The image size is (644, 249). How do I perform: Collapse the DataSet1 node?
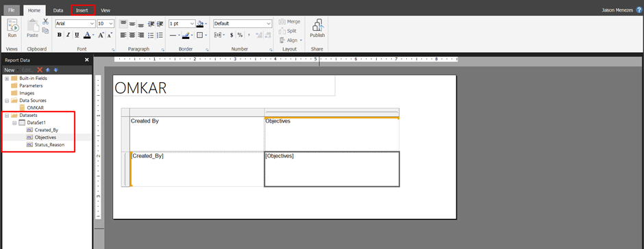tap(14, 122)
